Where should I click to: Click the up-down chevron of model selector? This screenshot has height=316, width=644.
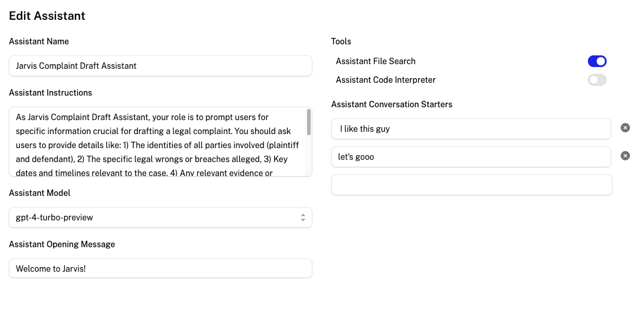coord(302,217)
